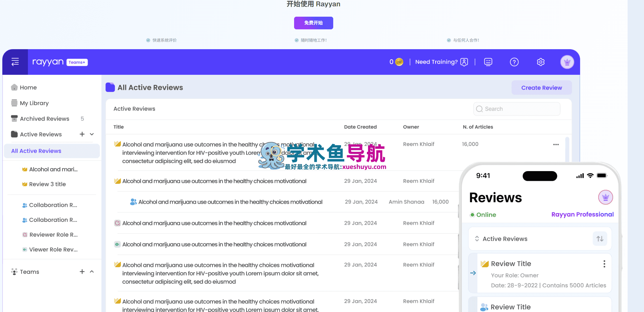The image size is (644, 312).
Task: Open the review owned by Amin Shanaa
Action: tap(230, 202)
